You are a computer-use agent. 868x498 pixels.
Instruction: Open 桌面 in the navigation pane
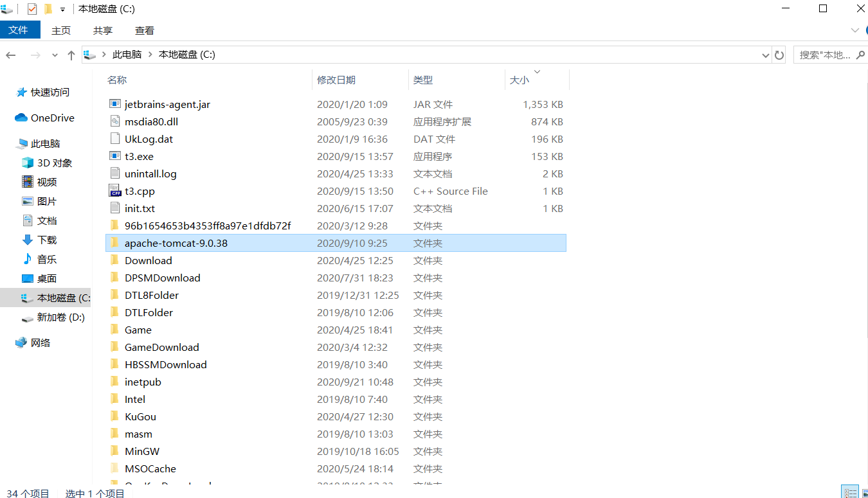[x=47, y=279]
